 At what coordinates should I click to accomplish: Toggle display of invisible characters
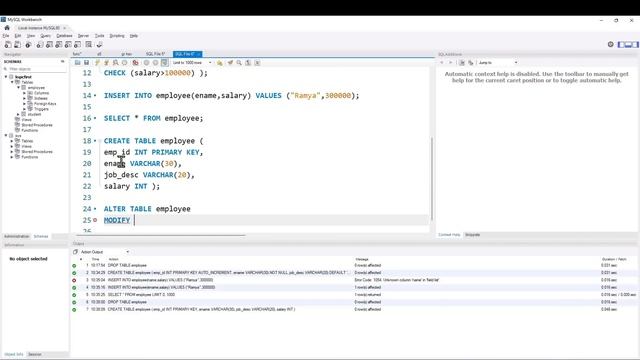tap(248, 63)
